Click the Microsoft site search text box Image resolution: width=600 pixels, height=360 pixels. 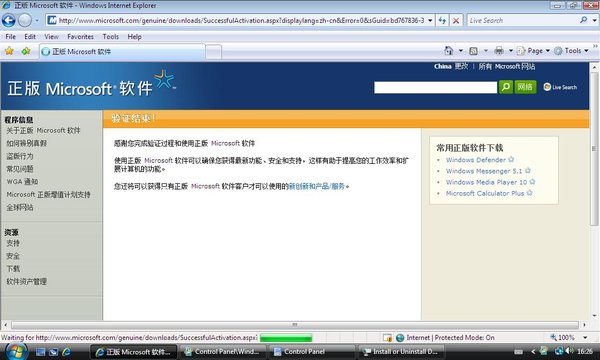point(435,87)
